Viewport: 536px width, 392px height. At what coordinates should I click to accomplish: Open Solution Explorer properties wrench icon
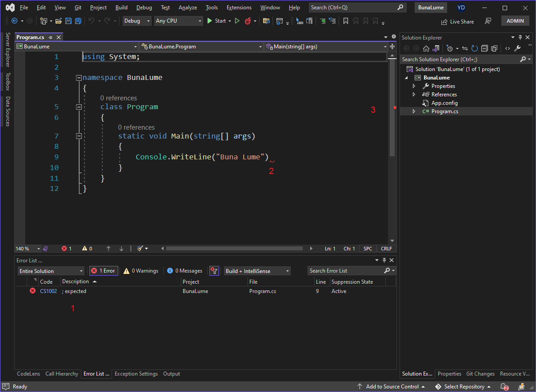pyautogui.click(x=517, y=48)
